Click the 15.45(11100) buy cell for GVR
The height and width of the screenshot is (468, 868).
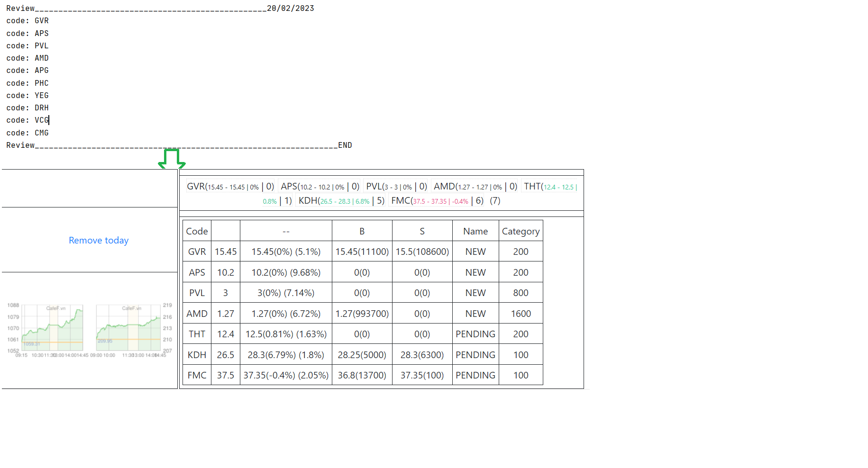pyautogui.click(x=362, y=252)
